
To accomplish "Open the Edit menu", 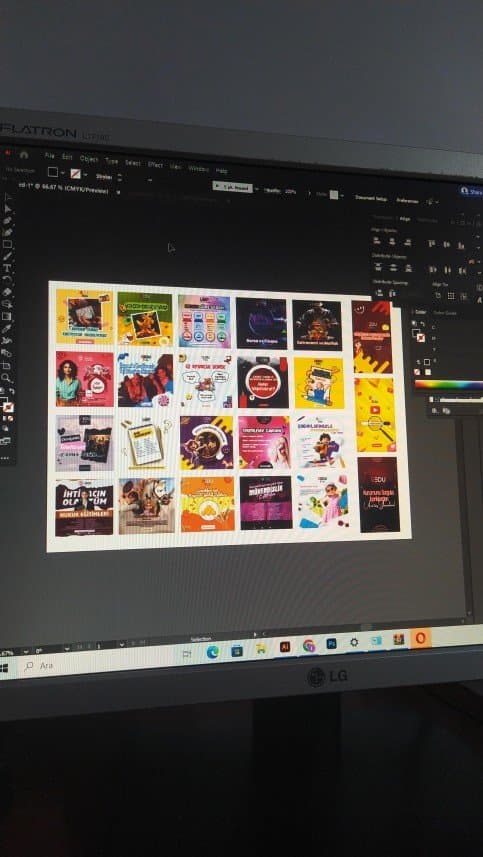I will [67, 157].
